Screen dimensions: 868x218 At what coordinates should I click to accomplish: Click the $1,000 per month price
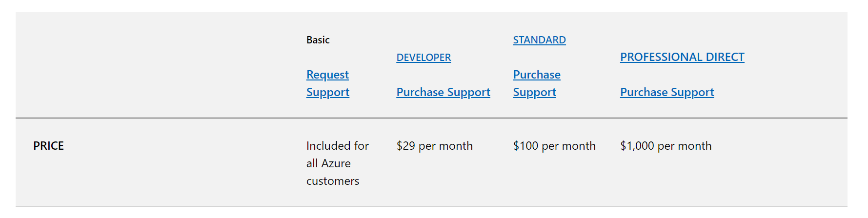[666, 146]
